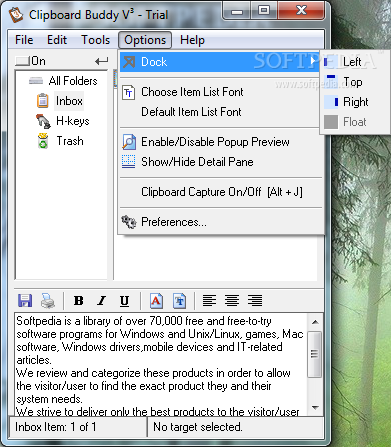Click the dock Right icon
391x447 pixels.
click(331, 102)
